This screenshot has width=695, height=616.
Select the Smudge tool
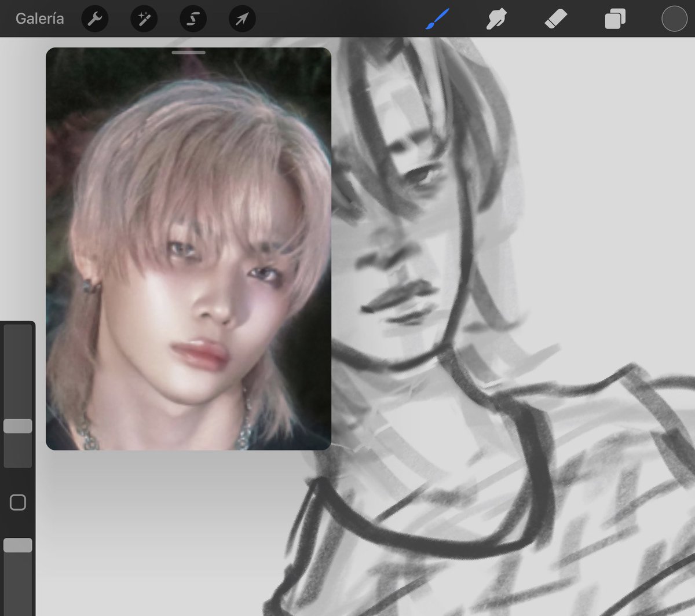(497, 18)
